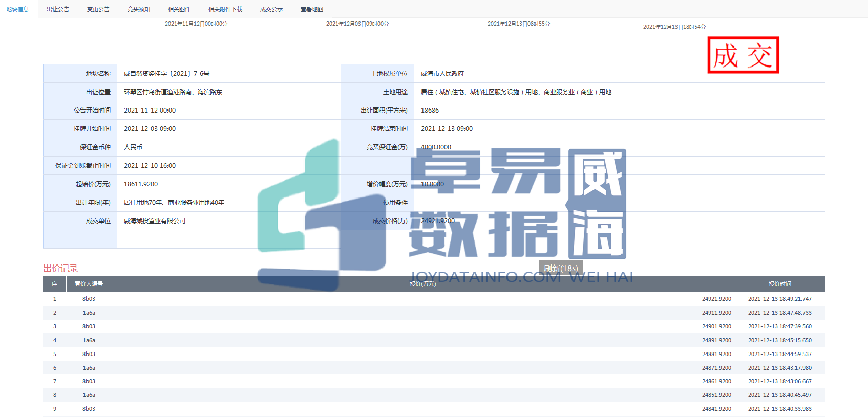Open the 出让公告 tab
Screen dimensions: 868x419
point(58,9)
